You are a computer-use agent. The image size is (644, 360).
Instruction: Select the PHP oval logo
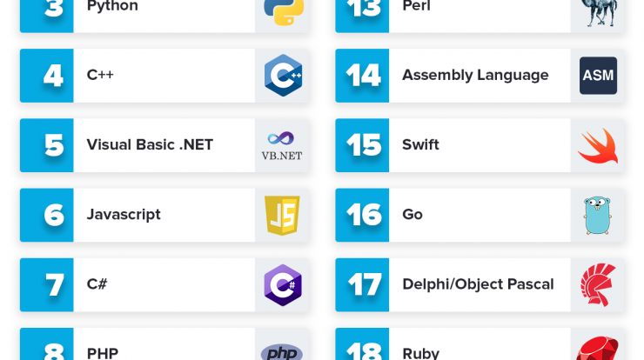(x=282, y=352)
